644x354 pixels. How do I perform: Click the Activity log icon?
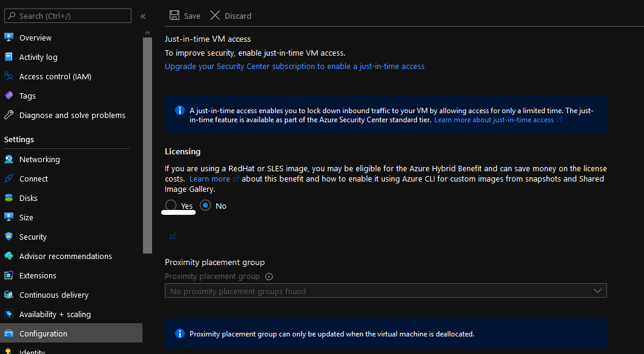tap(8, 57)
